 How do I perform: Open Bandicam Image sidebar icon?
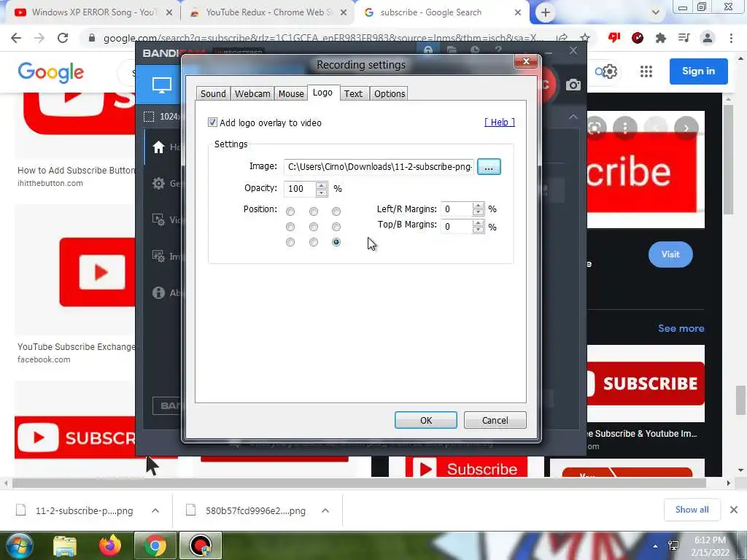[x=158, y=256]
